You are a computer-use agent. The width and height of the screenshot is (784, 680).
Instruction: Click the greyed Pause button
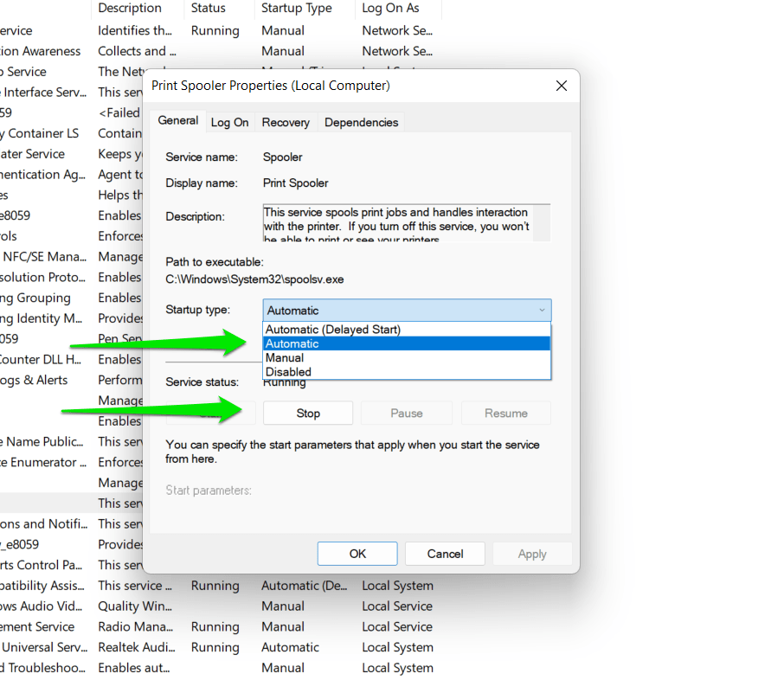[x=407, y=413]
